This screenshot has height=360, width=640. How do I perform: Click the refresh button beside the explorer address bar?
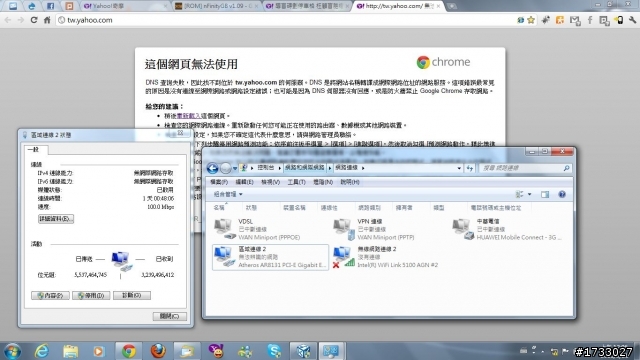[x=470, y=168]
